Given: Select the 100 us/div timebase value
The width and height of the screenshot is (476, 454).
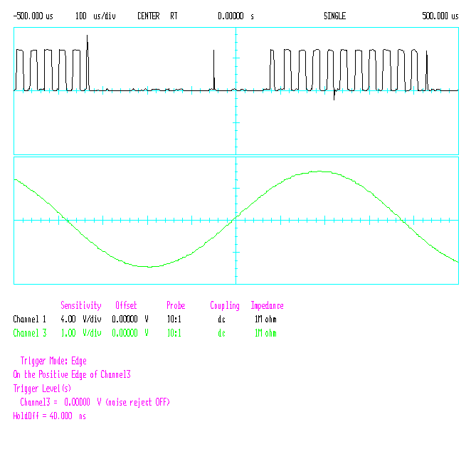Looking at the screenshot, I should (x=95, y=16).
